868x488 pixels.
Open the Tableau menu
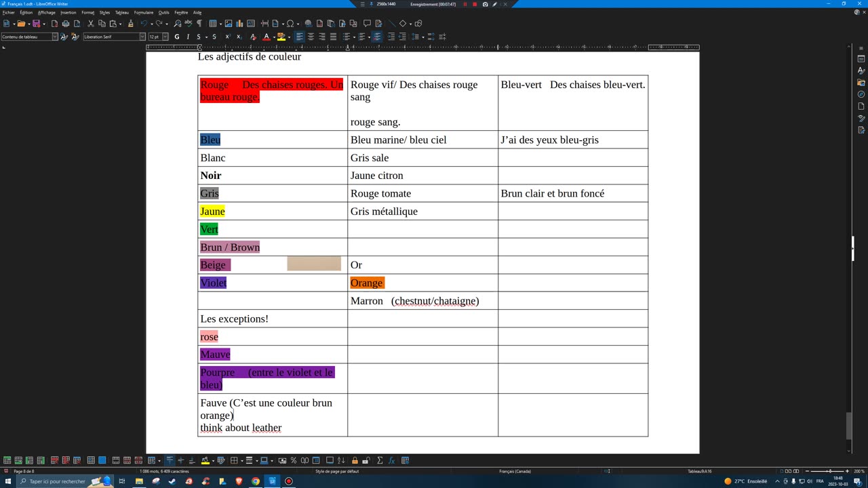tap(121, 12)
